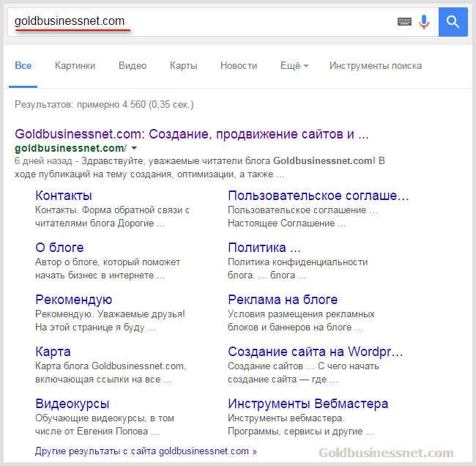Click description 'Создание сайтов … С чего начать'
This screenshot has width=476, height=466.
click(x=303, y=366)
